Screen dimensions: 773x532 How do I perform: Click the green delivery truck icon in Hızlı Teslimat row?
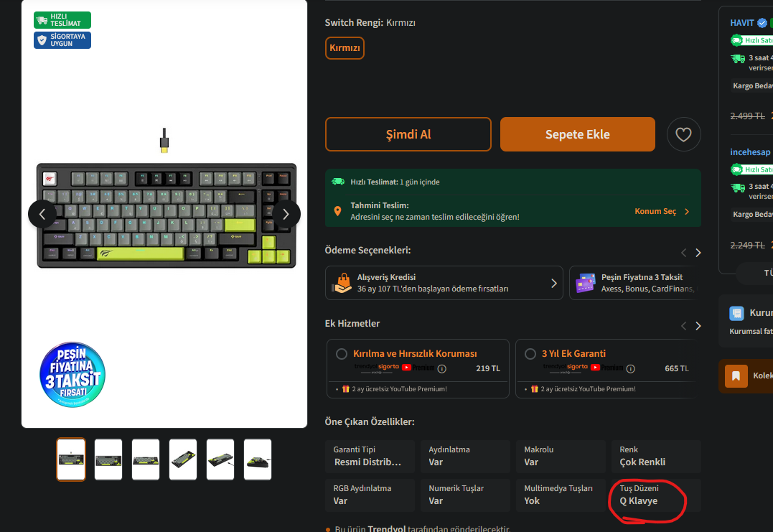coord(338,182)
